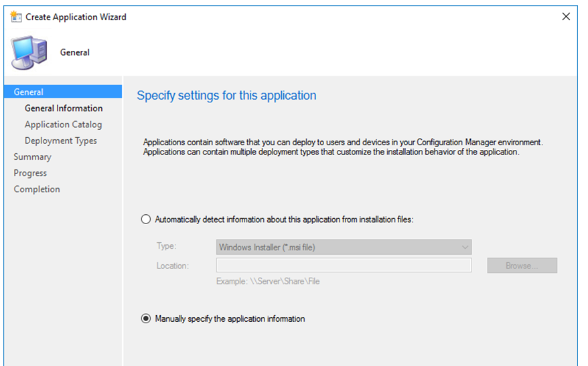
Task: Go to Application Catalog step
Action: (64, 124)
